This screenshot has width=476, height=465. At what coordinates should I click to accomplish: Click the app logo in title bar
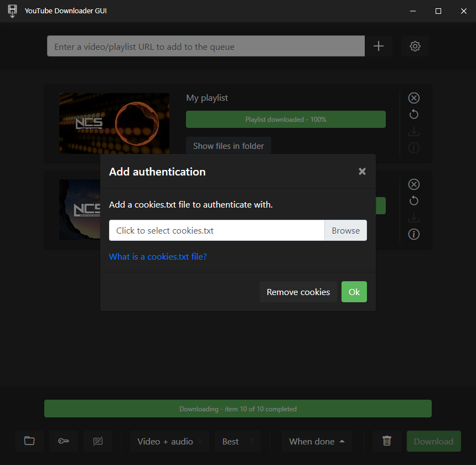(12, 11)
